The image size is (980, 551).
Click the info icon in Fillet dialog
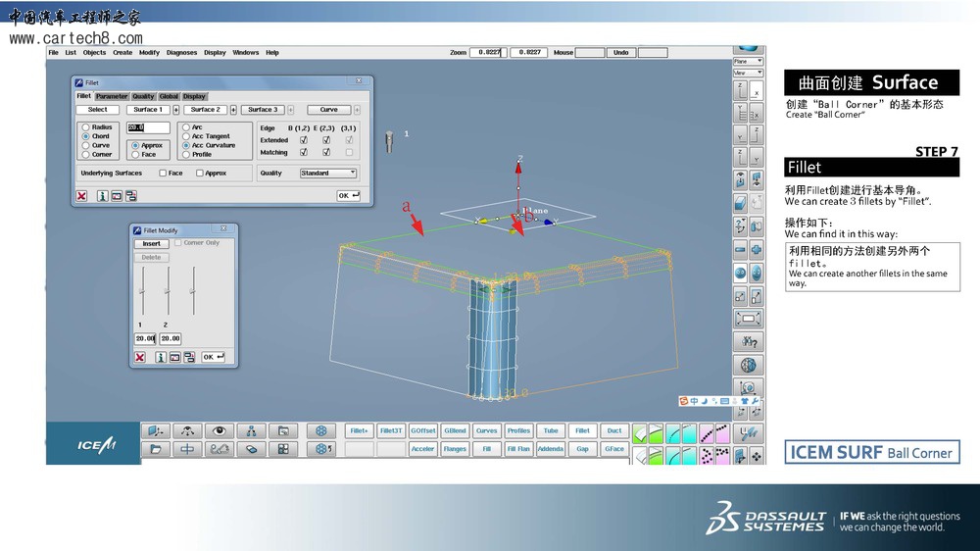tap(102, 196)
